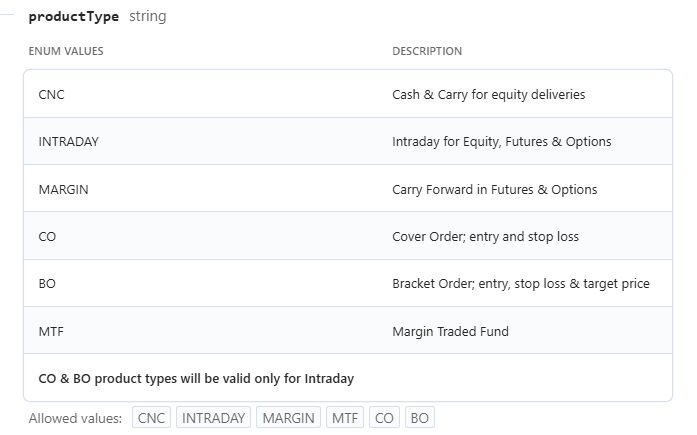The height and width of the screenshot is (435, 697).
Task: Select the string type label
Action: (x=148, y=16)
